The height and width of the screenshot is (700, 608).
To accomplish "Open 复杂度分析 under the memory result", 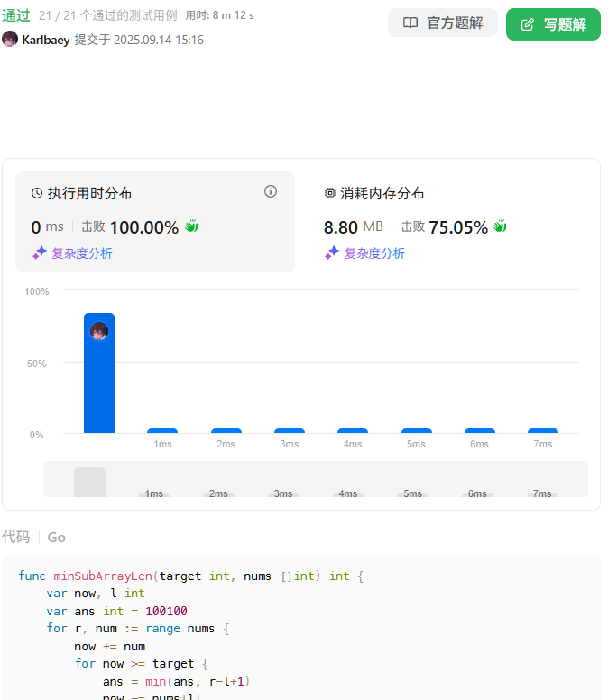I will 374,253.
